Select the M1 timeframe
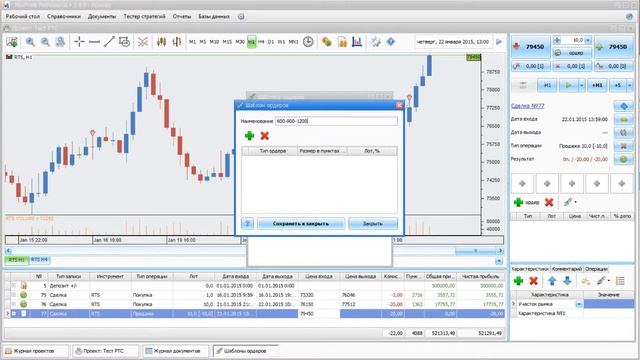The height and width of the screenshot is (360, 640). point(192,42)
